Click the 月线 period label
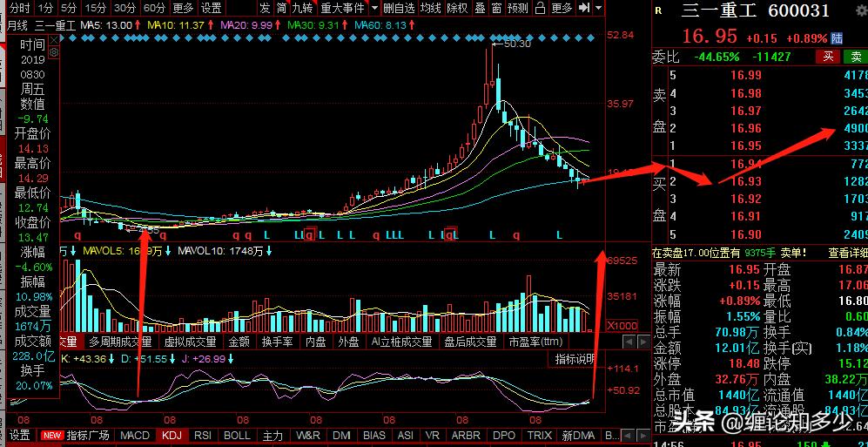This screenshot has width=868, height=447. click(19, 25)
